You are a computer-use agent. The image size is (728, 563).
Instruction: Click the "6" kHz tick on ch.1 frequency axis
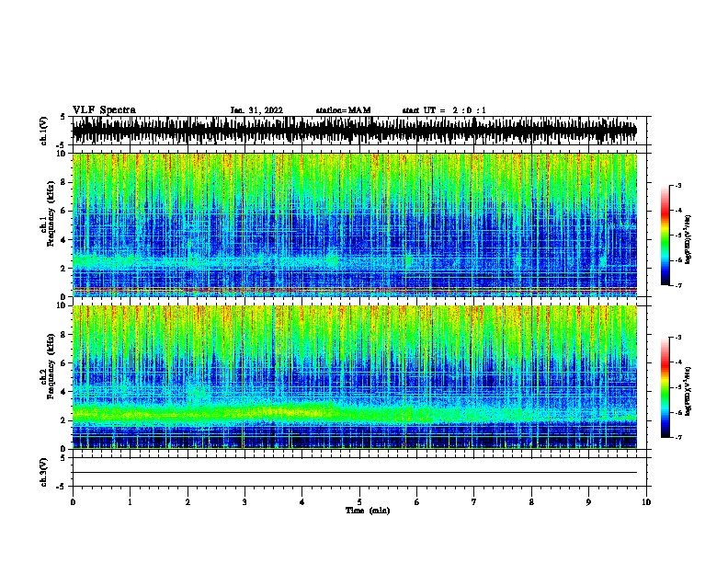point(63,211)
